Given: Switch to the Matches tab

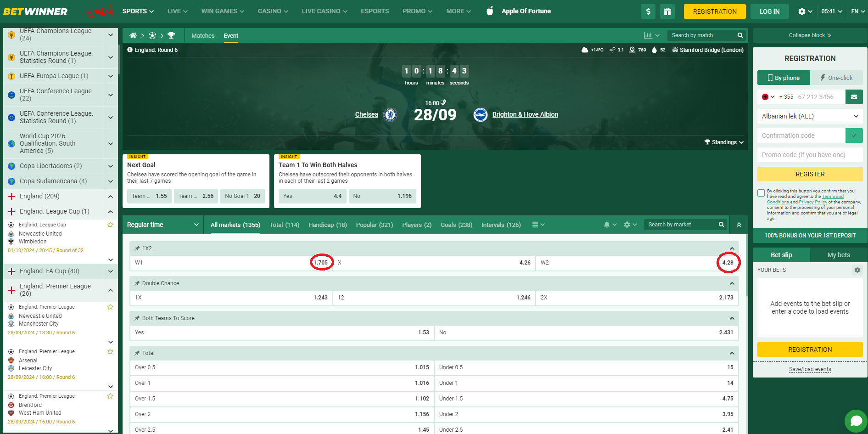Looking at the screenshot, I should point(203,35).
